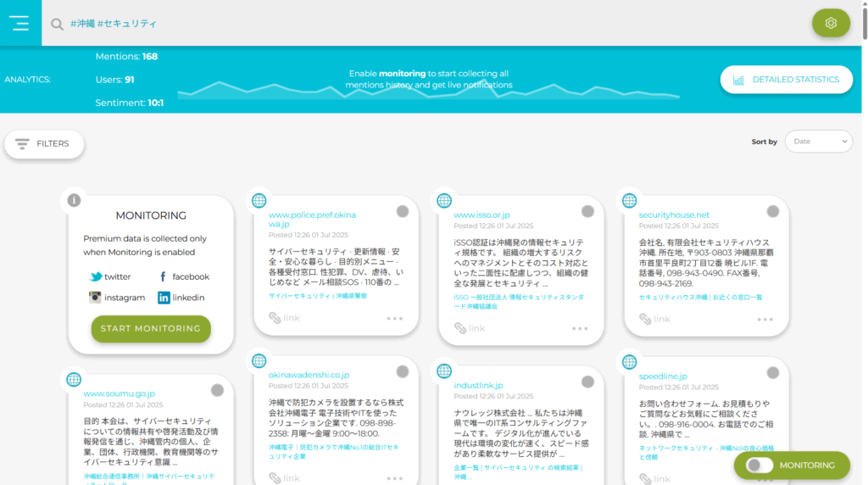Toggle the gray status dot on the isso.or.jp card

click(x=588, y=211)
